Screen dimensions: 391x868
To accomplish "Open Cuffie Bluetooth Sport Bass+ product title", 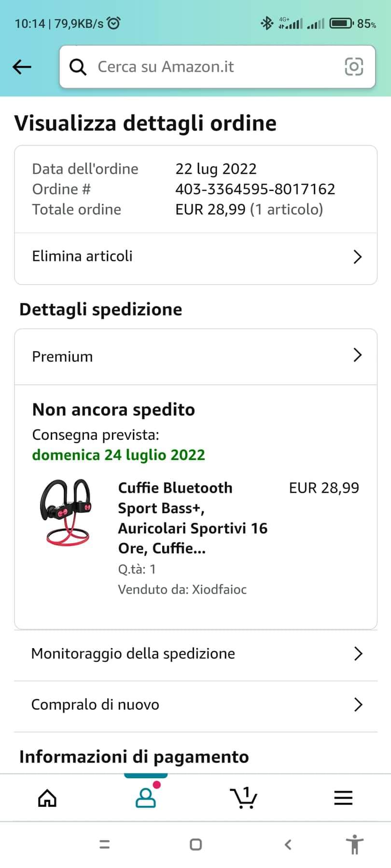I will 193,518.
